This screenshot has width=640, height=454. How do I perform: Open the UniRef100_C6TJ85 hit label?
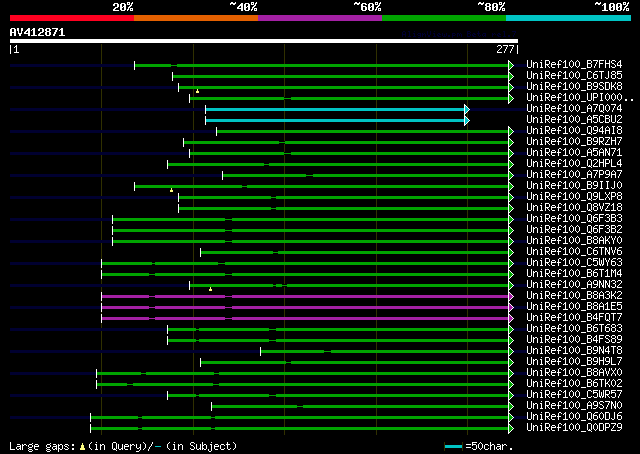click(x=574, y=76)
